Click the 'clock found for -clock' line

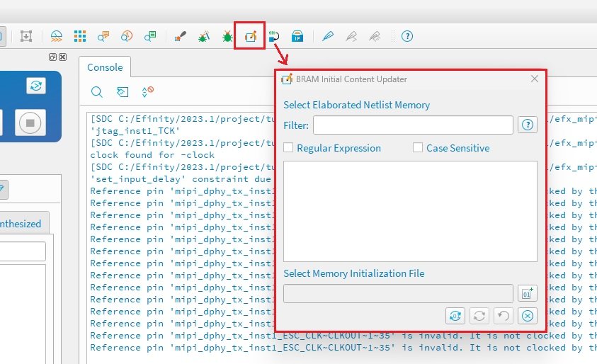point(152,155)
